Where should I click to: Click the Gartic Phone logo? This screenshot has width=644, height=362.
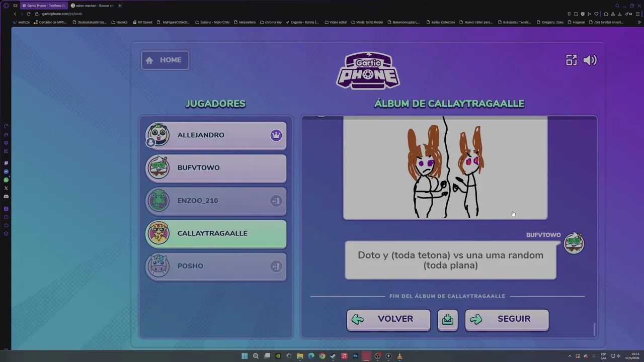tap(368, 71)
